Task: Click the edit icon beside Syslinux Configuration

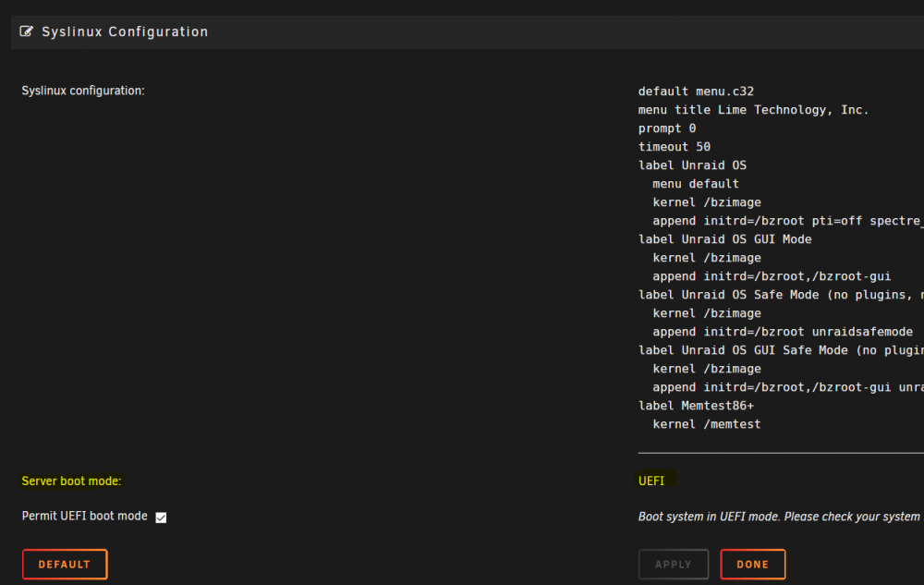Action: (27, 31)
